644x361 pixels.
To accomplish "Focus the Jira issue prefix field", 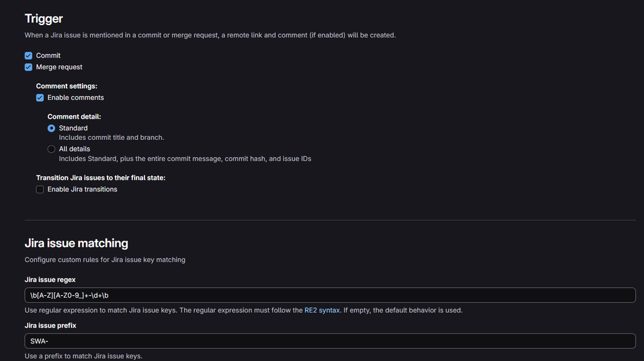I will (x=330, y=341).
